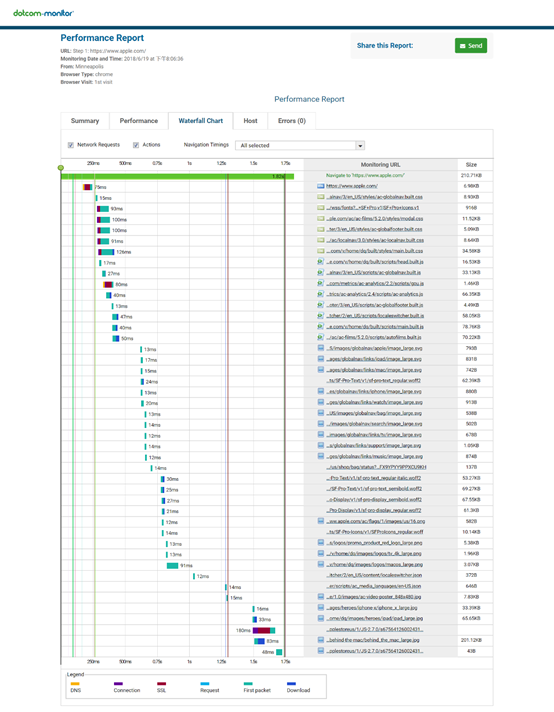Screen dimensions: 554x712
Task: Open the Host tab
Action: pyautogui.click(x=250, y=121)
